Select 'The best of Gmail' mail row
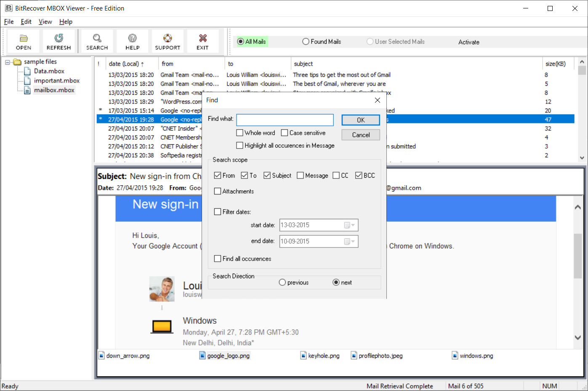This screenshot has width=588, height=391. coord(335,84)
